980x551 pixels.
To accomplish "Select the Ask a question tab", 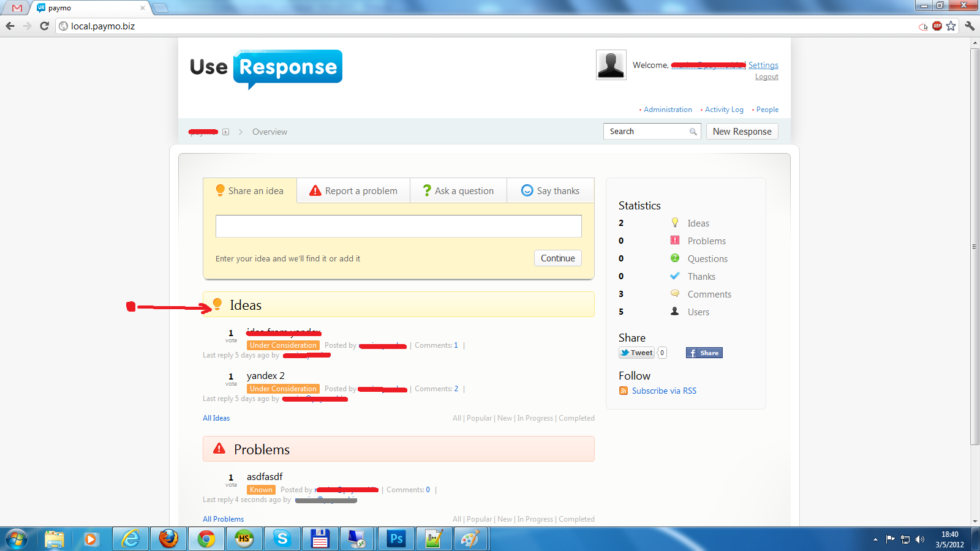I will 458,191.
